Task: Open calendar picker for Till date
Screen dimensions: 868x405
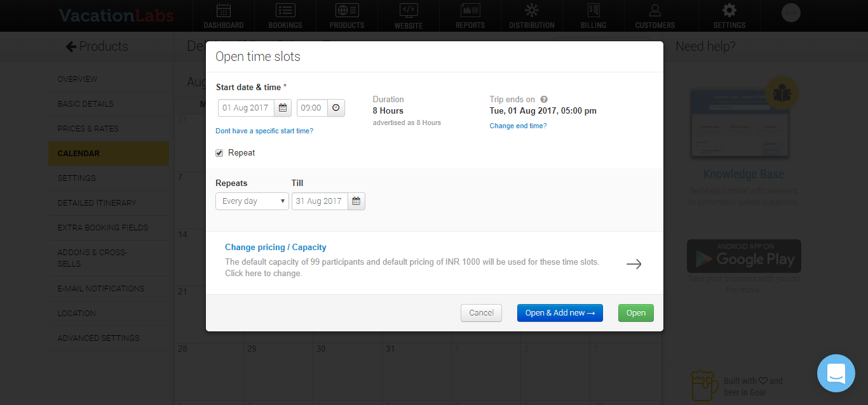Action: 356,201
